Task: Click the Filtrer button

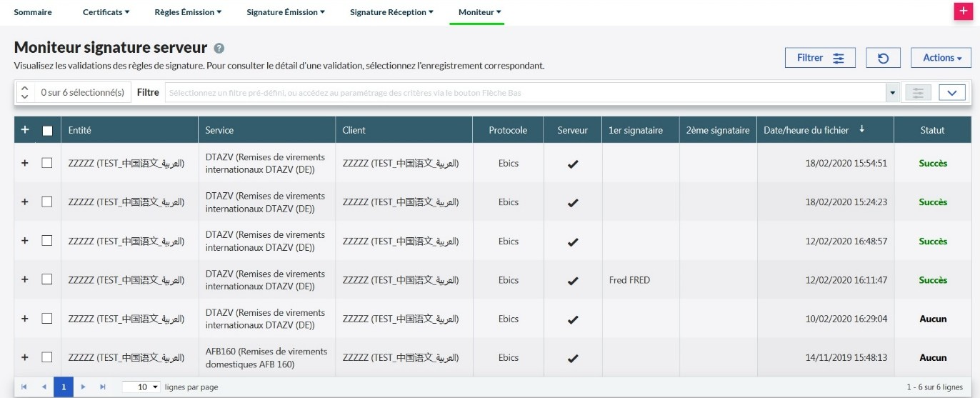Action: pos(820,58)
